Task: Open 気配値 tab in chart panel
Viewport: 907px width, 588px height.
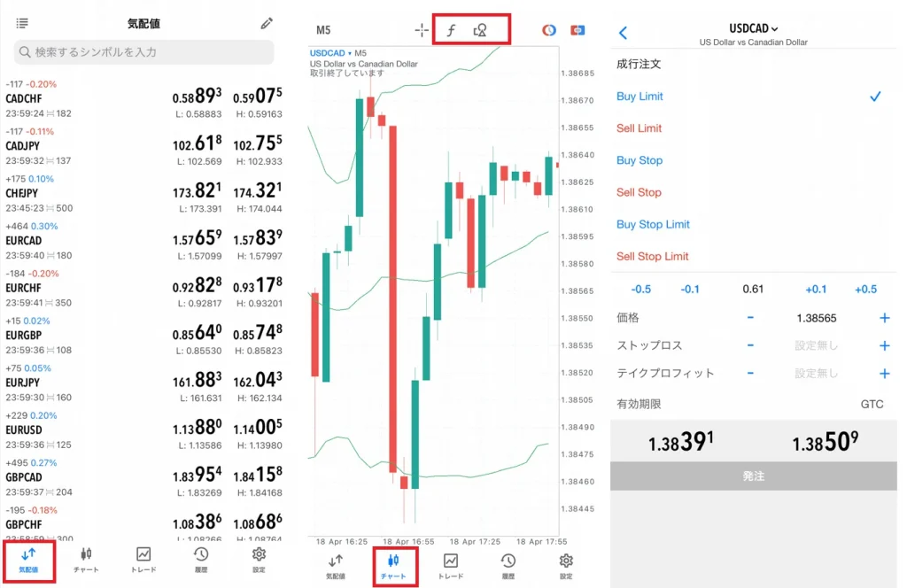Action: point(336,567)
